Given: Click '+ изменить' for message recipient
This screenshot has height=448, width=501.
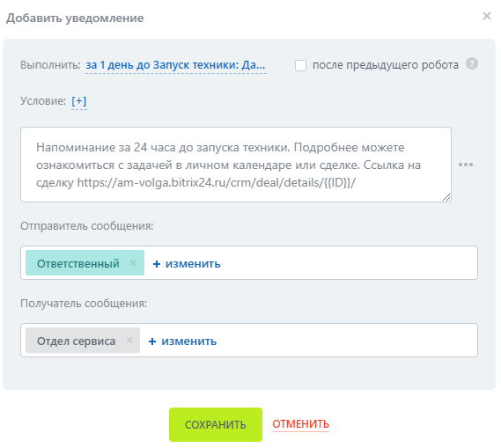Looking at the screenshot, I should 182,341.
